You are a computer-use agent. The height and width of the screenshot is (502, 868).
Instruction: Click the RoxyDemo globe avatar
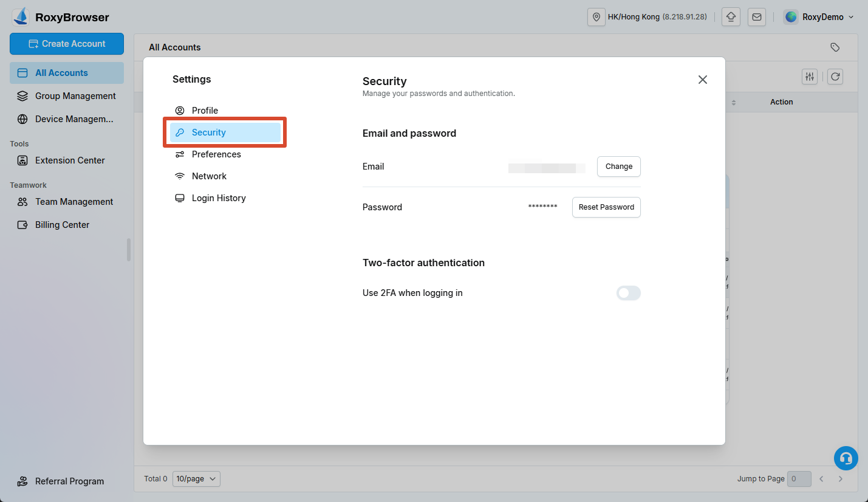click(x=791, y=17)
